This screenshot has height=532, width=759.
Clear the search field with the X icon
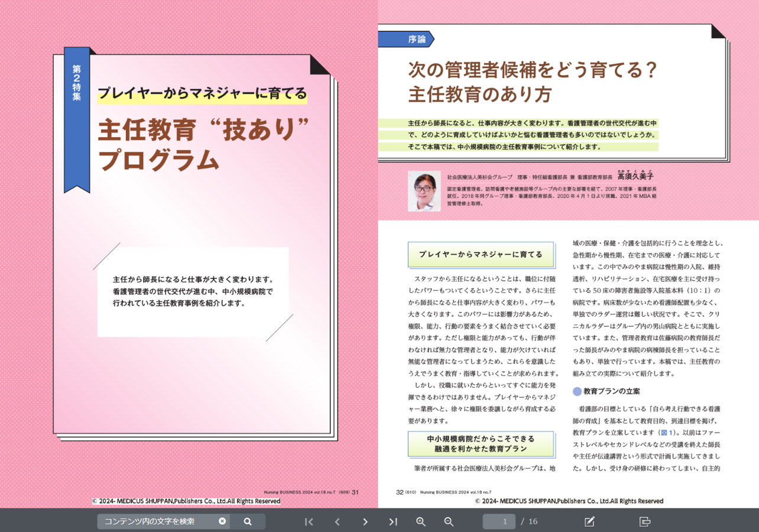[x=222, y=521]
